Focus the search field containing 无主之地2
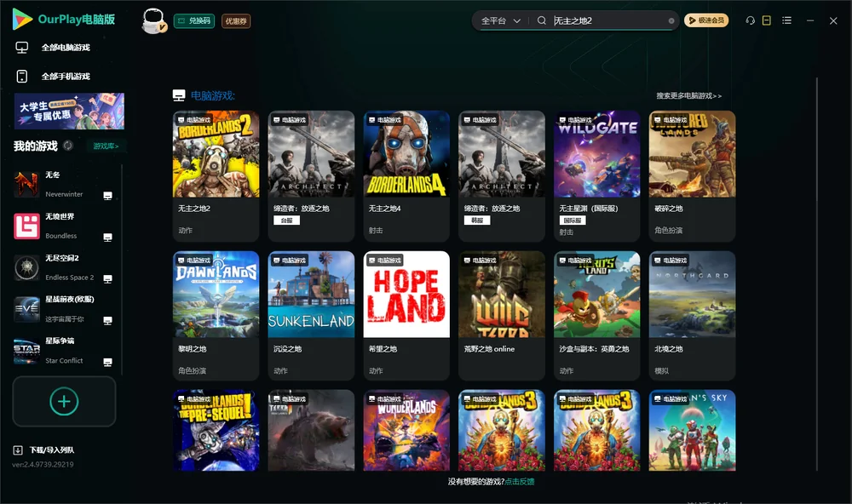 coord(608,20)
